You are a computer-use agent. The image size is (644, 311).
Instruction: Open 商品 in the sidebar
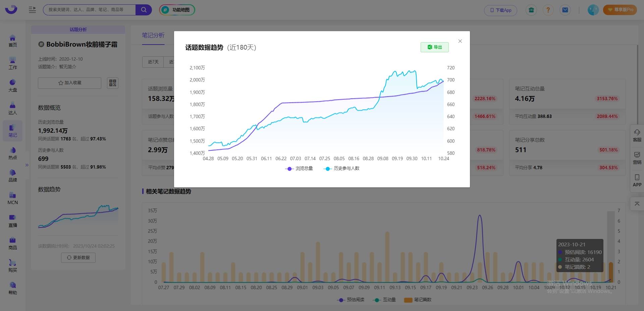13,243
